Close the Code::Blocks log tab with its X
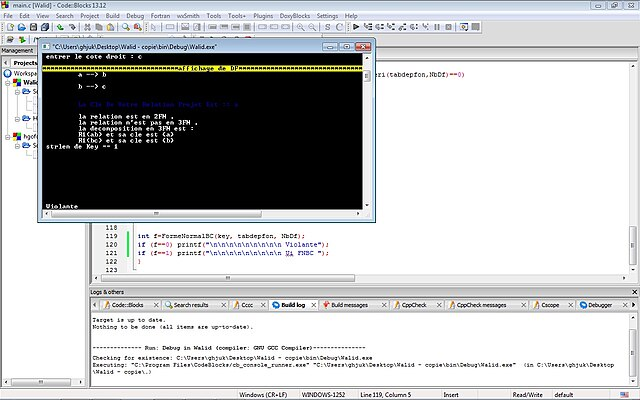The height and width of the screenshot is (400, 640). 158,304
